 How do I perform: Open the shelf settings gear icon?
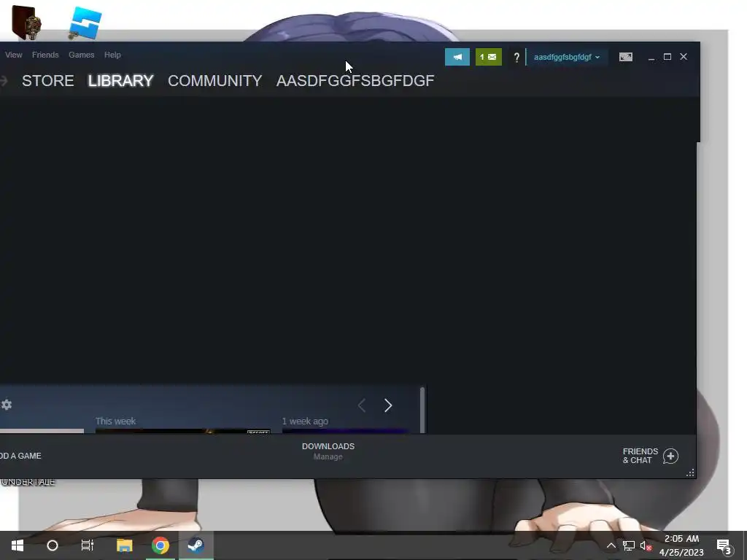tap(7, 405)
